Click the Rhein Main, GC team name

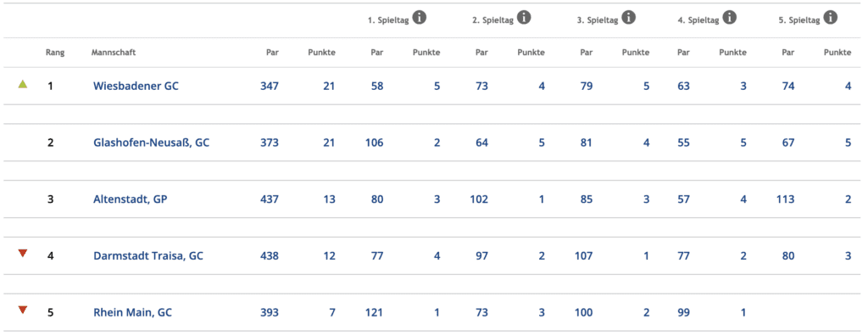[132, 312]
